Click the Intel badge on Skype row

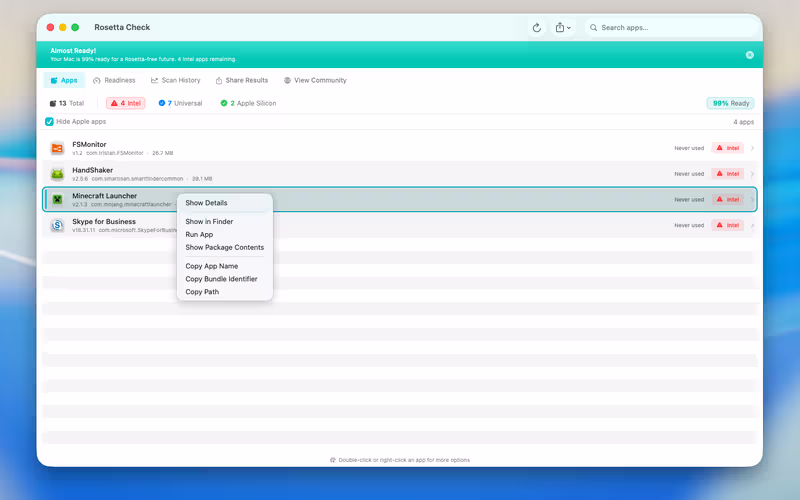728,225
